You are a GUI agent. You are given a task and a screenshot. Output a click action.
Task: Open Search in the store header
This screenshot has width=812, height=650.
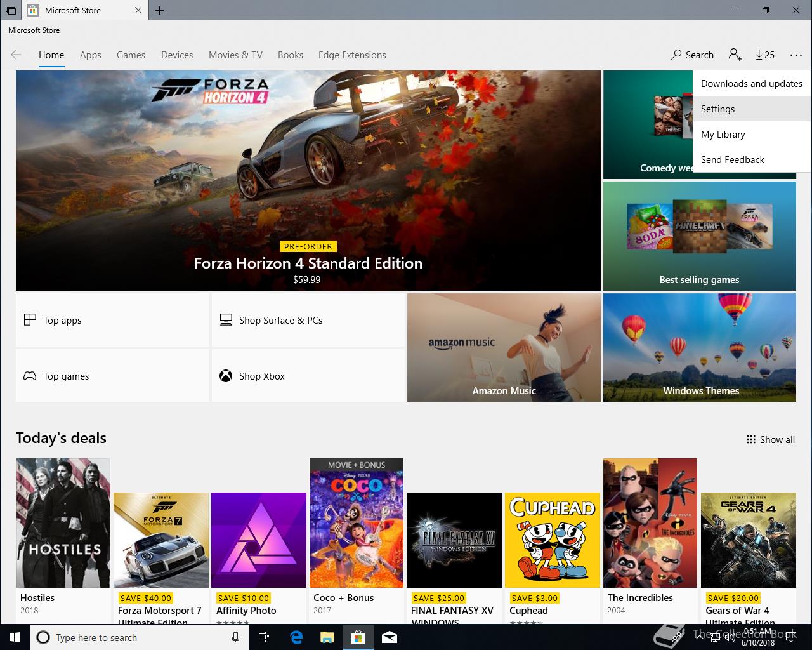(x=692, y=55)
